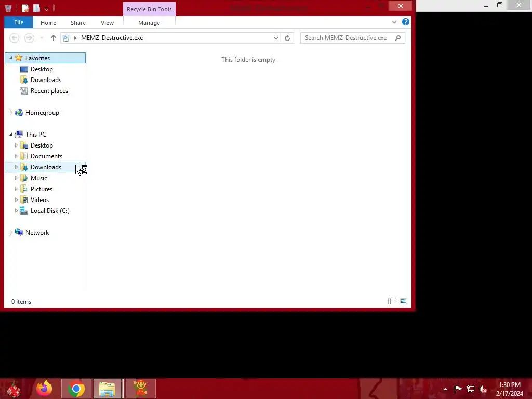
Task: Open the Customize Quick Access Toolbar arrow
Action: tap(46, 9)
